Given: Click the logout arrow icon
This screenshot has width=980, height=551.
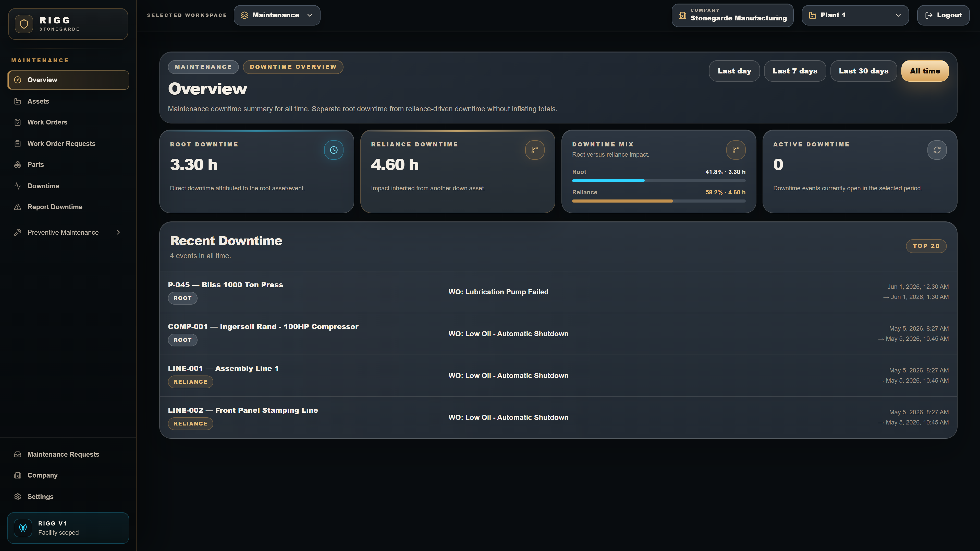Looking at the screenshot, I should click(929, 15).
